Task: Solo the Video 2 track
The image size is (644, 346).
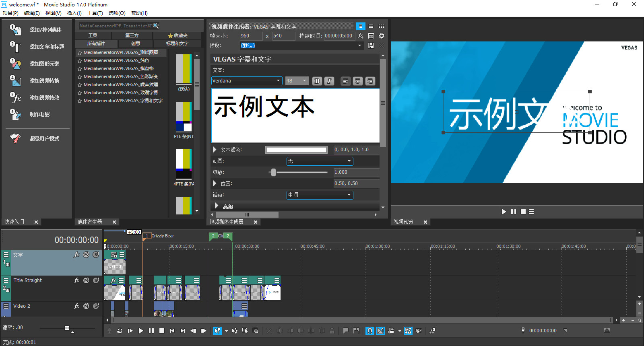Action: (96, 306)
